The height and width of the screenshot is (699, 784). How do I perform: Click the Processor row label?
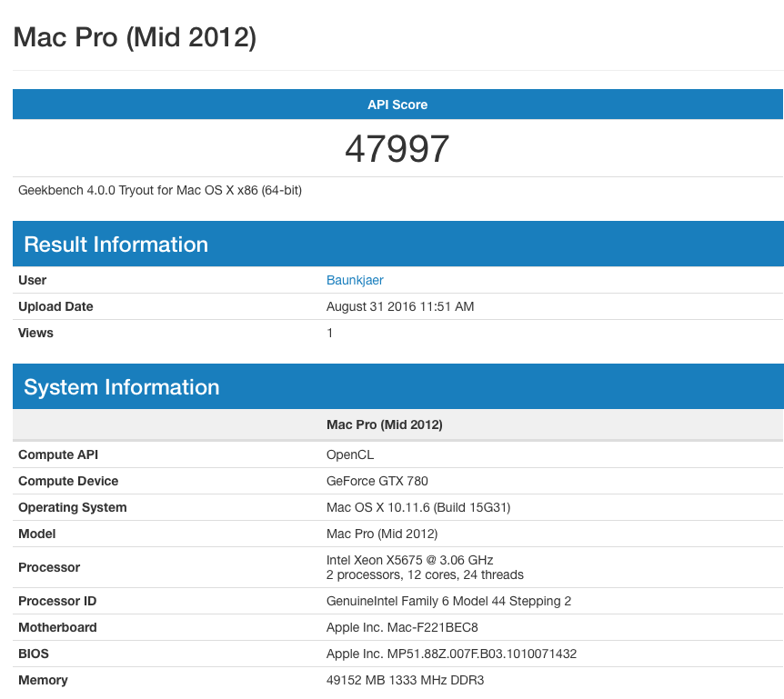click(49, 567)
